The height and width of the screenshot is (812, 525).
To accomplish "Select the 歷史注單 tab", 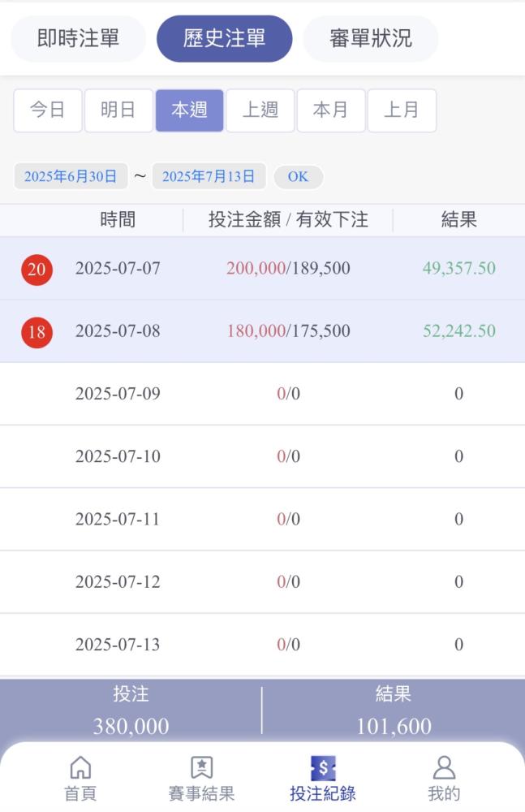I will point(224,38).
